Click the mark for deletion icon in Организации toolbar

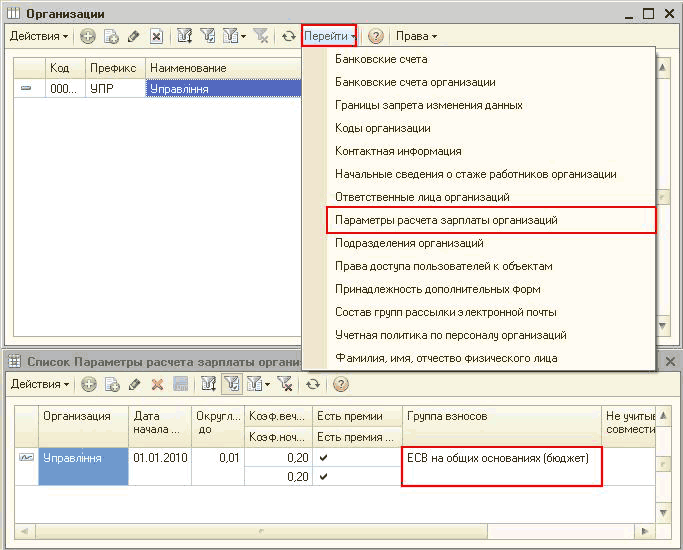point(156,36)
